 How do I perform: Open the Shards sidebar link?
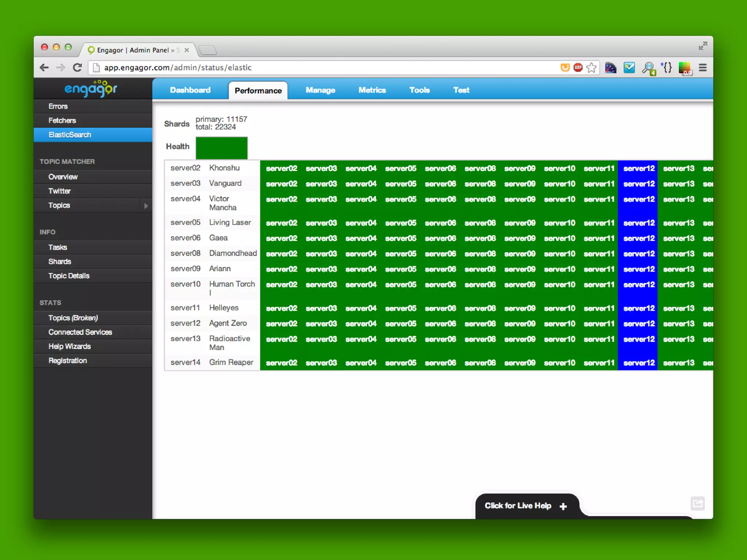tap(59, 261)
